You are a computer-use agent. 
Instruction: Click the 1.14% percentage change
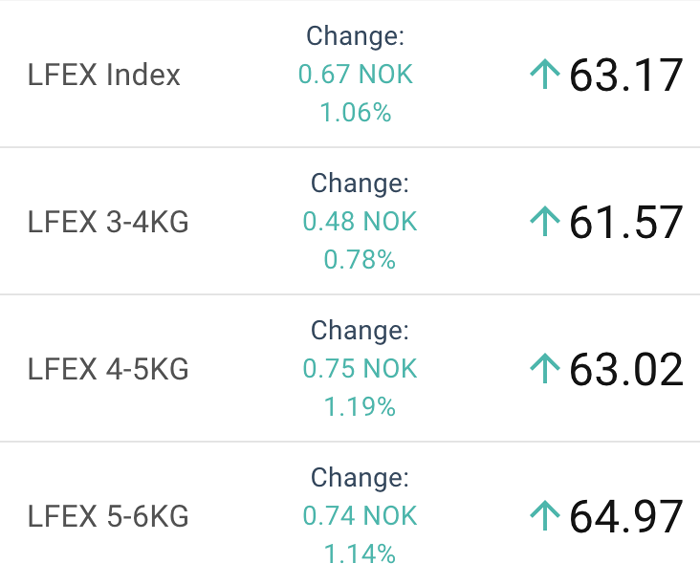(x=360, y=555)
